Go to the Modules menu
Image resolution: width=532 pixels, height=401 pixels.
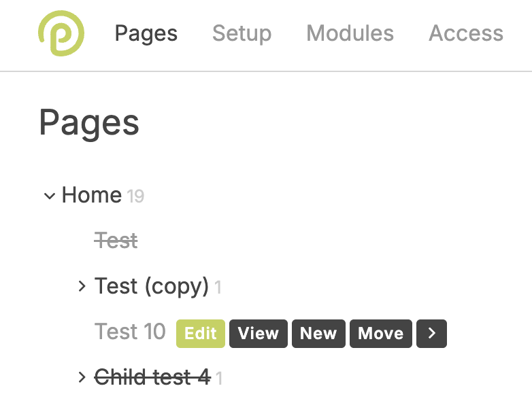(350, 33)
